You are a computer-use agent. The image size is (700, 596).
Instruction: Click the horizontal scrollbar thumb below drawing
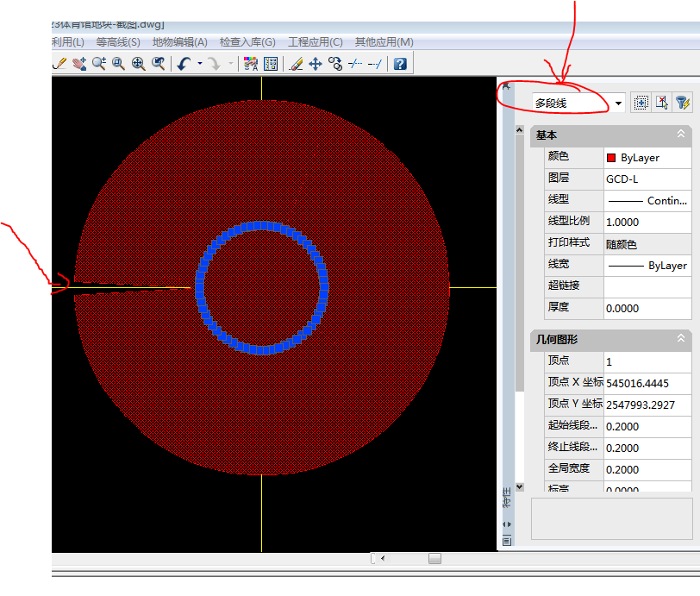tap(434, 558)
